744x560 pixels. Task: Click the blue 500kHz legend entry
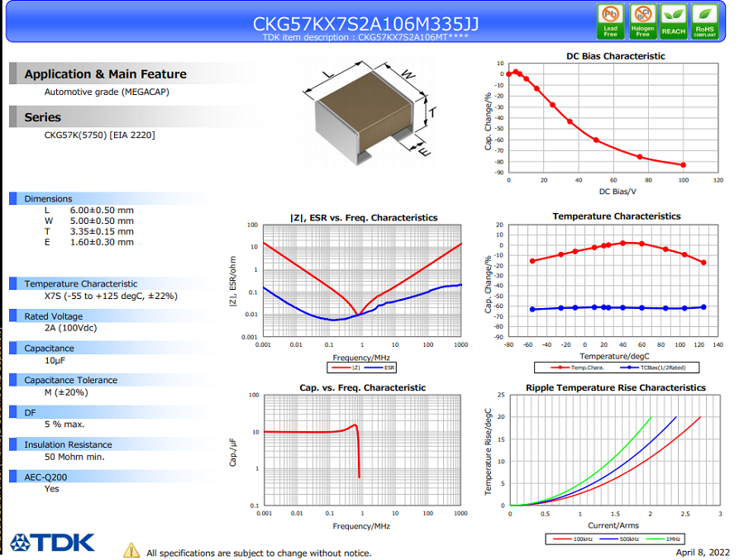(x=619, y=539)
